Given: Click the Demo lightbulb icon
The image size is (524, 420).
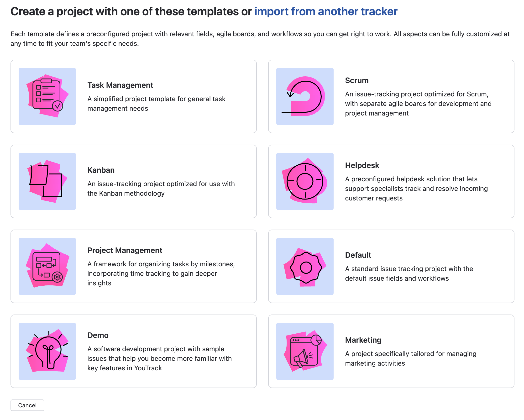Looking at the screenshot, I should pyautogui.click(x=47, y=351).
